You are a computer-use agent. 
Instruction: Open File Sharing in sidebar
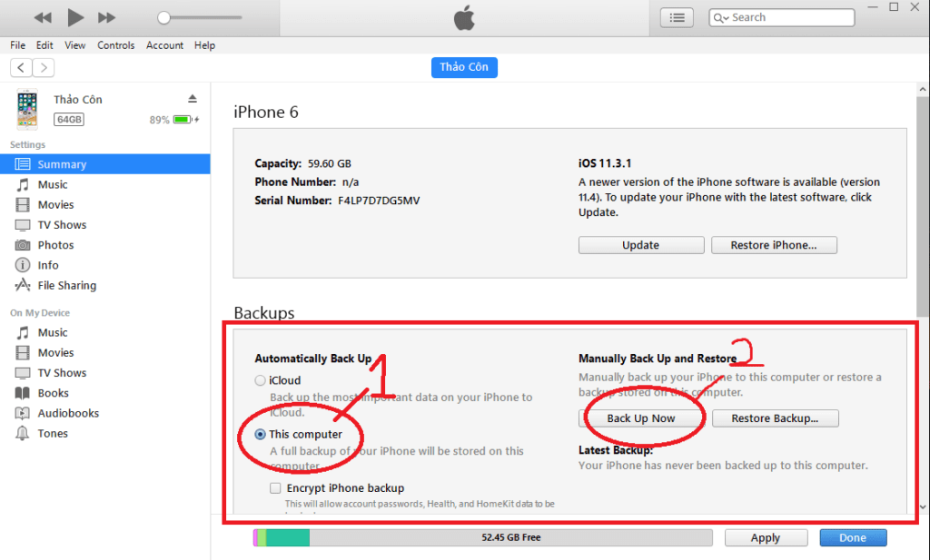tap(67, 285)
